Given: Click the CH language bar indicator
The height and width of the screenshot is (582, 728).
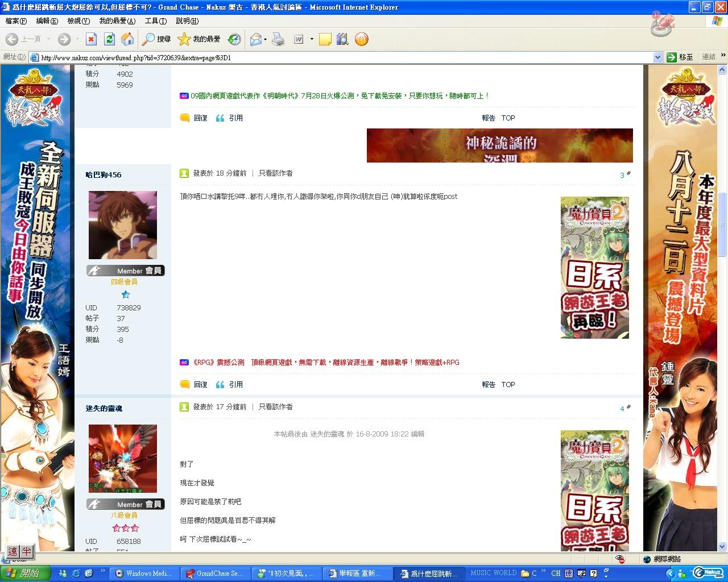Looking at the screenshot, I should (556, 573).
